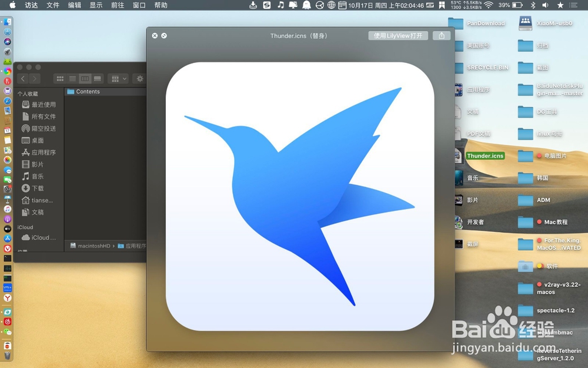Switch Finder to column view
This screenshot has height=368, width=588.
pyautogui.click(x=85, y=78)
